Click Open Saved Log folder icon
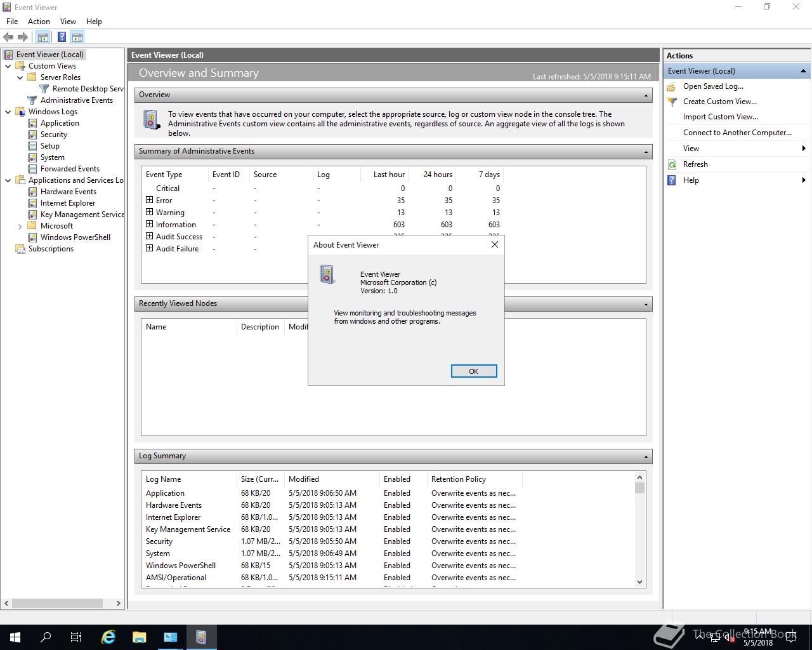The height and width of the screenshot is (650, 812). 672,86
